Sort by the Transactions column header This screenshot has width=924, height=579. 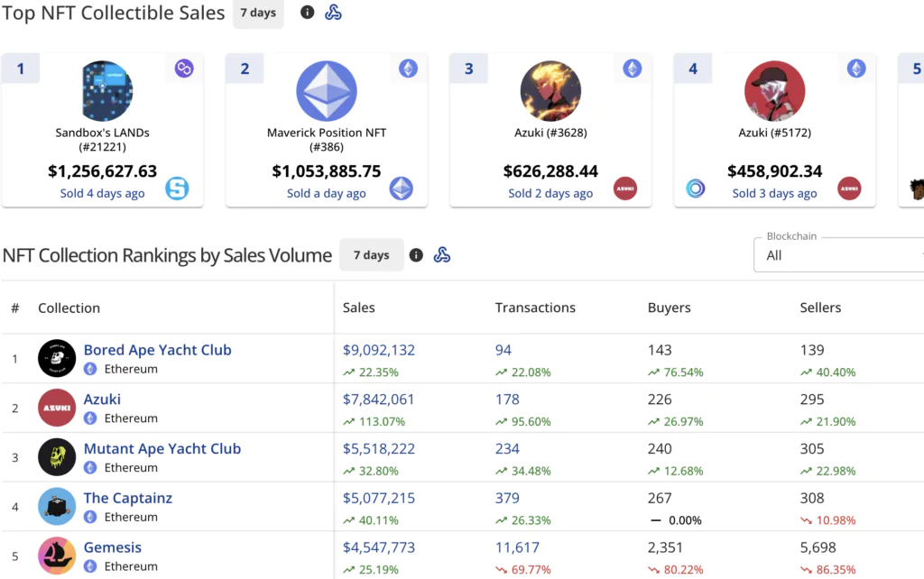(535, 308)
